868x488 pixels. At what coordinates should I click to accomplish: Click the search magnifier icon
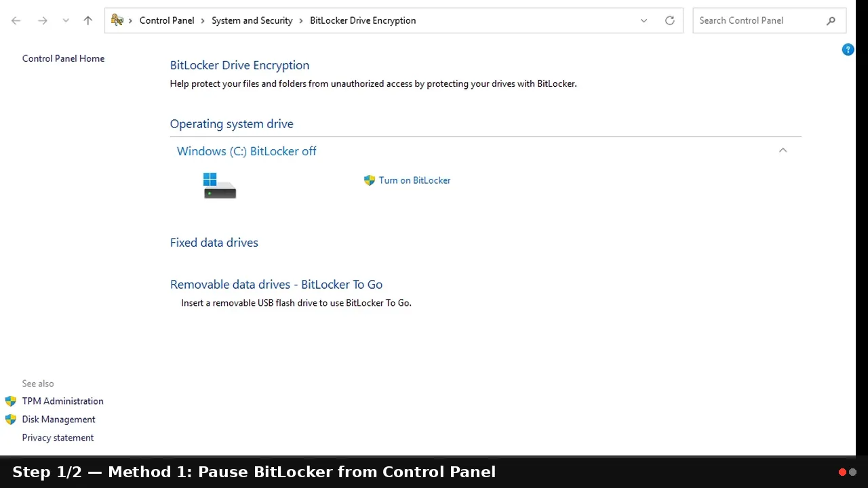coord(831,20)
